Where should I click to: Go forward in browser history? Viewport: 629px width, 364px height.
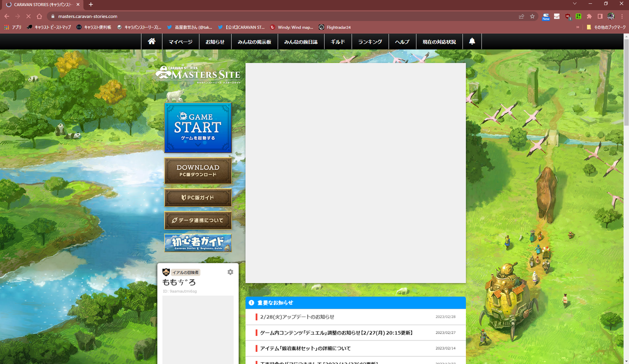[18, 16]
